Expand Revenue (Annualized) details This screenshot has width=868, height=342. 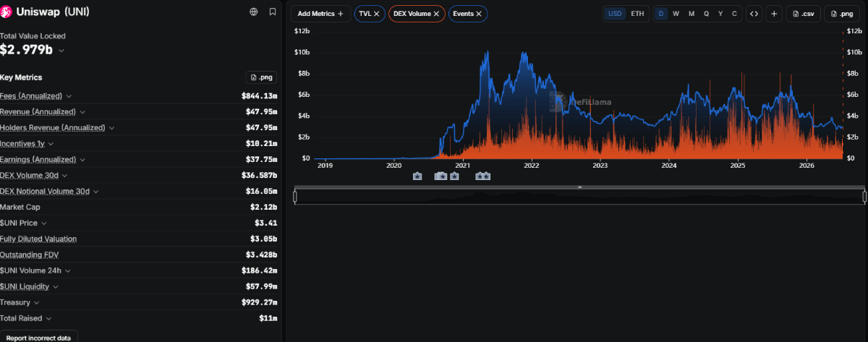[x=82, y=112]
